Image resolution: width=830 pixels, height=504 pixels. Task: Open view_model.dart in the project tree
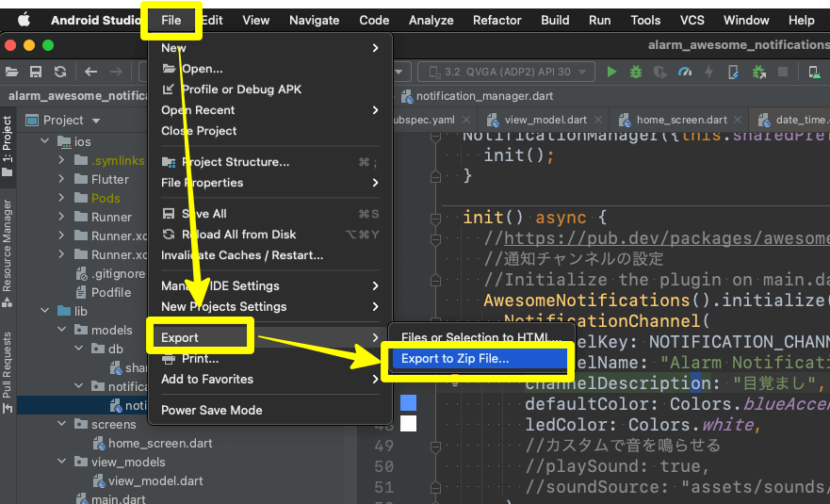tap(149, 480)
